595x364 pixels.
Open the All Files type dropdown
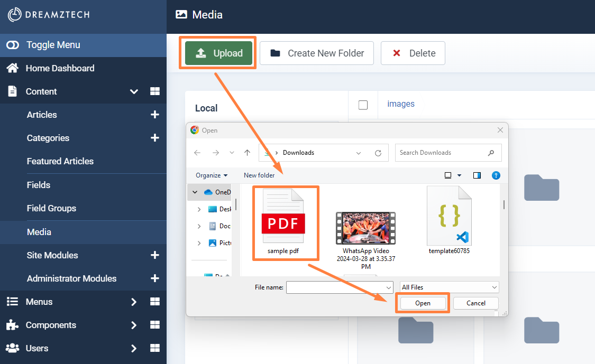pos(449,287)
